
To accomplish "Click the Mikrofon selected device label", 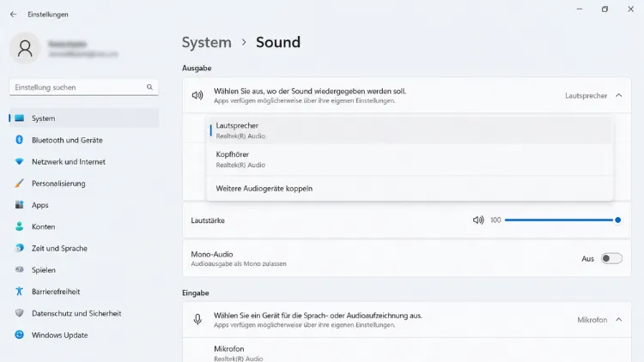I will pyautogui.click(x=592, y=320).
